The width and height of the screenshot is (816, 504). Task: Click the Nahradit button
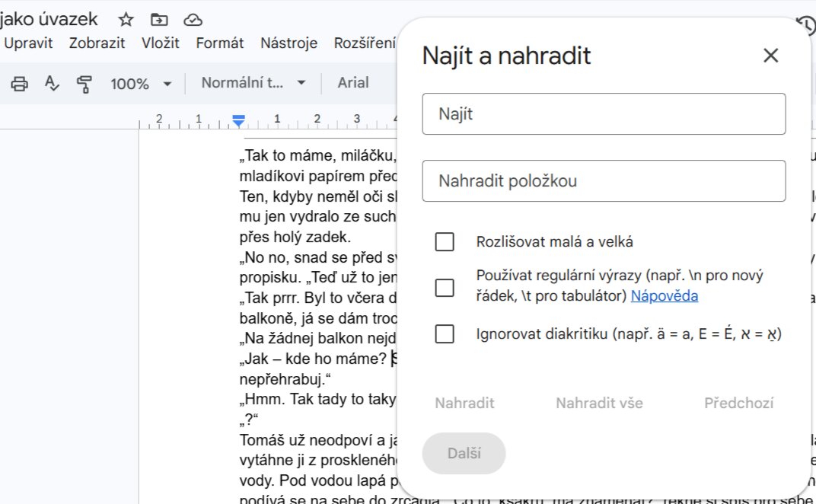point(465,403)
